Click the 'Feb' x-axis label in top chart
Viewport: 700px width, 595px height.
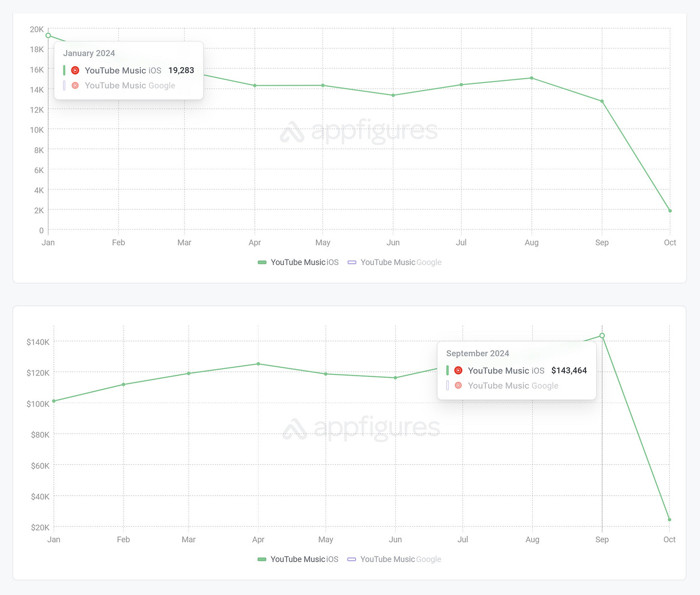(x=118, y=243)
